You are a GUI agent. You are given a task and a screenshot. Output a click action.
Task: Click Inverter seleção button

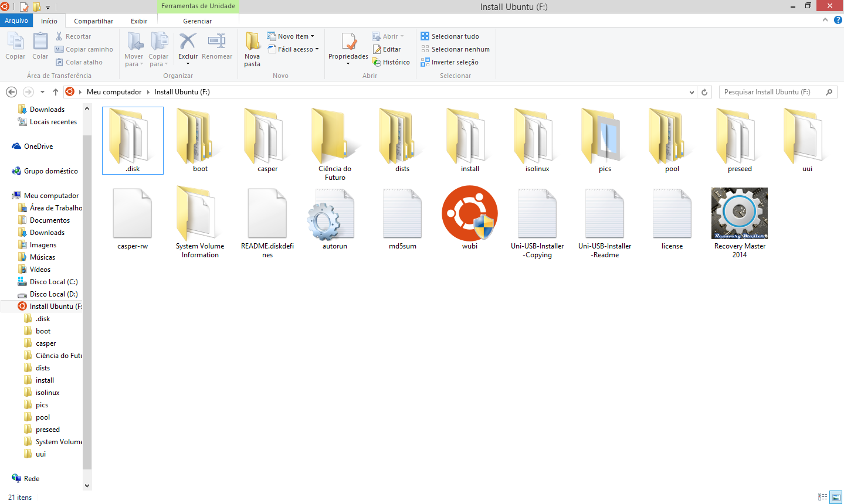pos(450,62)
